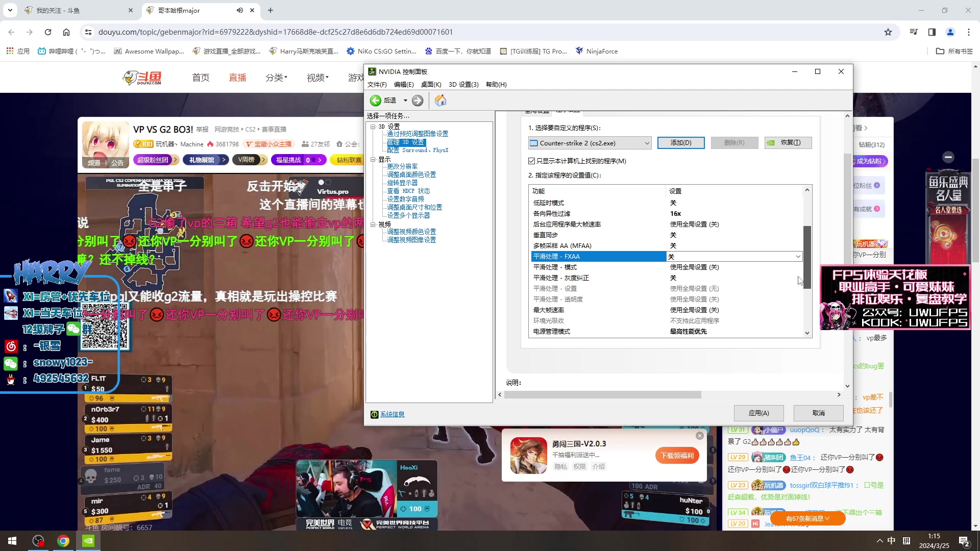This screenshot has width=980, height=551.
Task: Open 设置多个显示器 in task tree
Action: point(408,215)
